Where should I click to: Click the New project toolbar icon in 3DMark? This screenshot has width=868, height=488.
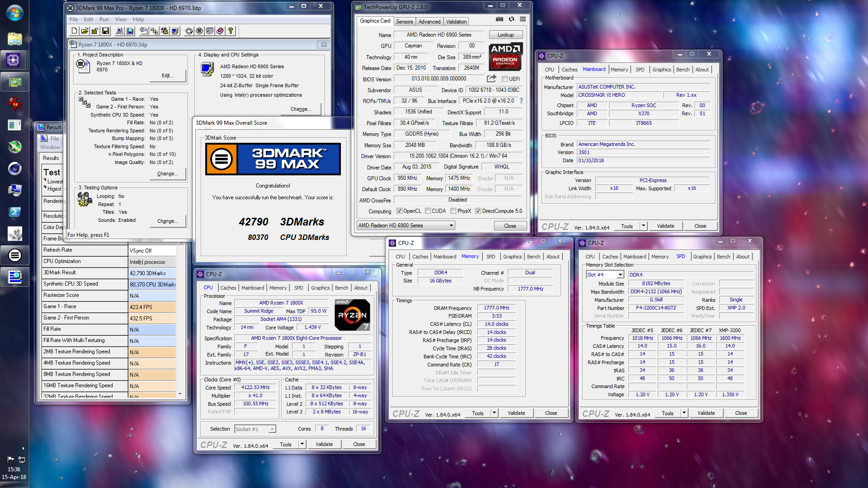click(x=74, y=31)
